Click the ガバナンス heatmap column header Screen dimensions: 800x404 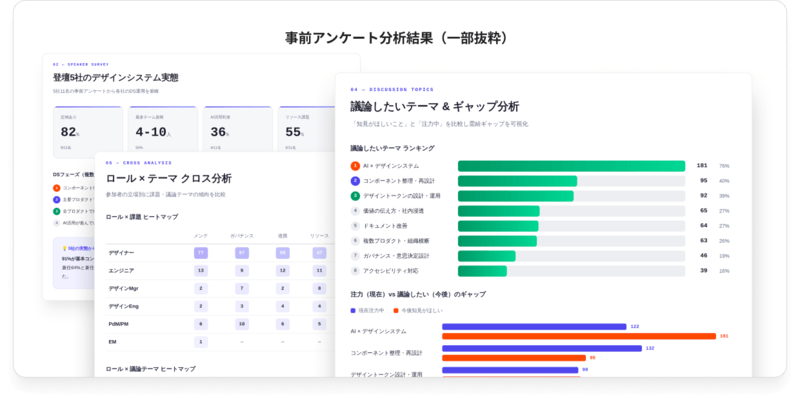[x=242, y=236]
